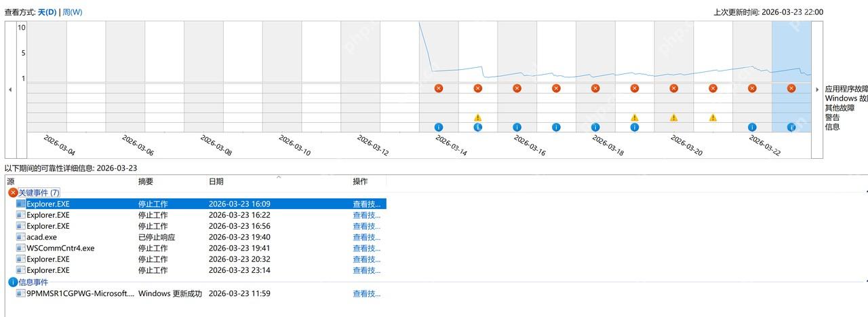This screenshot has width=868, height=317.
Task: Click the 应用程序故障 legend label
Action: (x=846, y=89)
